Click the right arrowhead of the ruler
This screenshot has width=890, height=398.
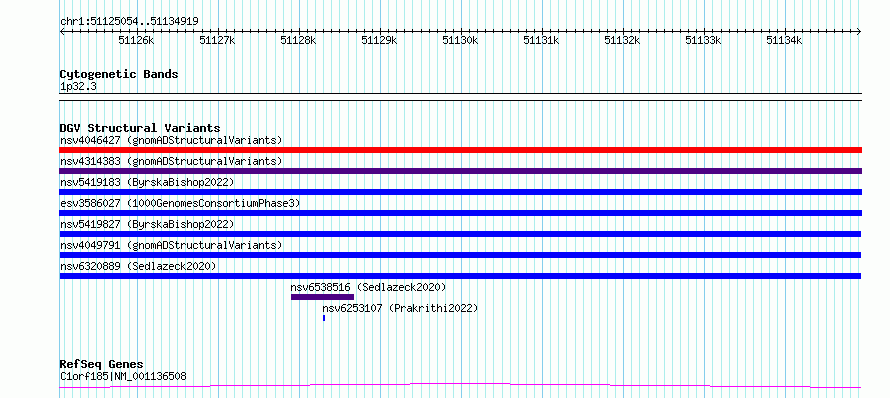859,31
